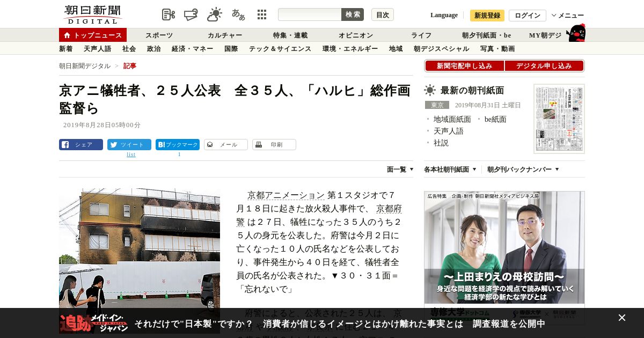The image size is (644, 338).
Task: Select the カルチャー tab
Action: point(225,35)
